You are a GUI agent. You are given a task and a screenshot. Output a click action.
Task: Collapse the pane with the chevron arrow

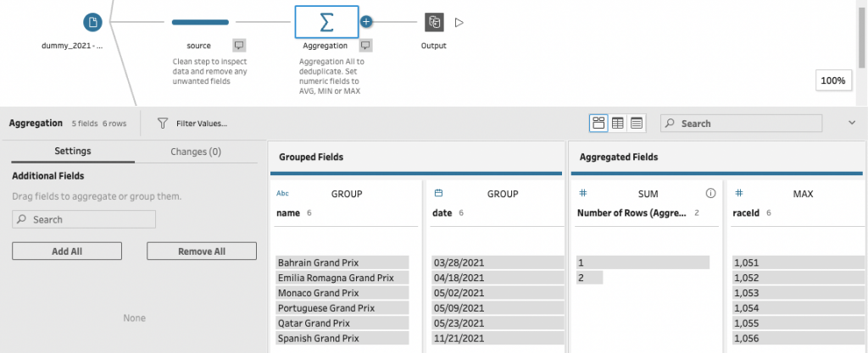[852, 124]
